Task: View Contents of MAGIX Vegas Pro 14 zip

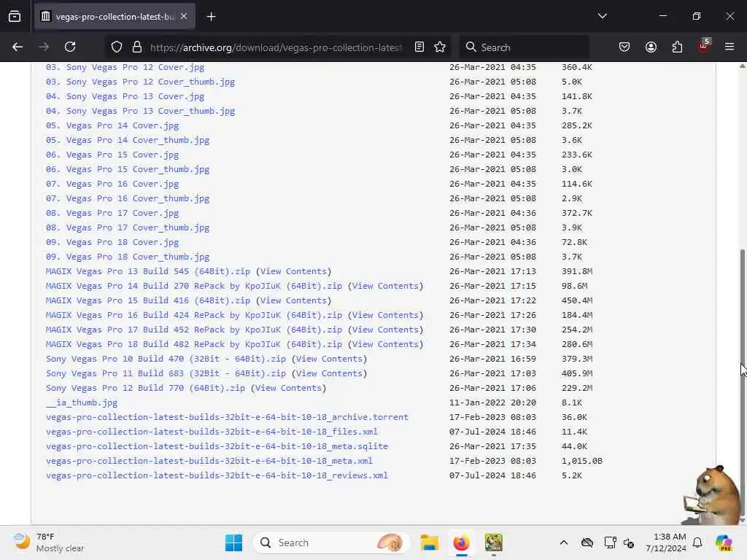Action: coord(385,286)
